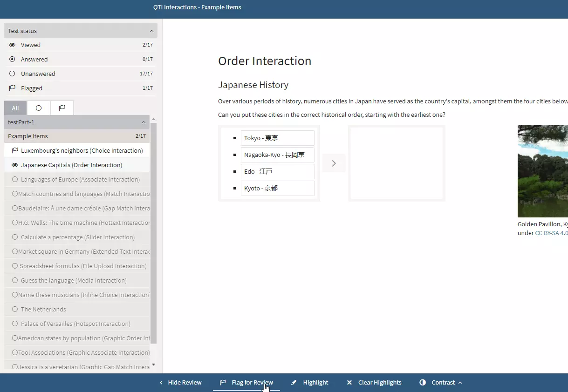Select the Answered radio filter
This screenshot has width=568, height=392.
click(12, 59)
